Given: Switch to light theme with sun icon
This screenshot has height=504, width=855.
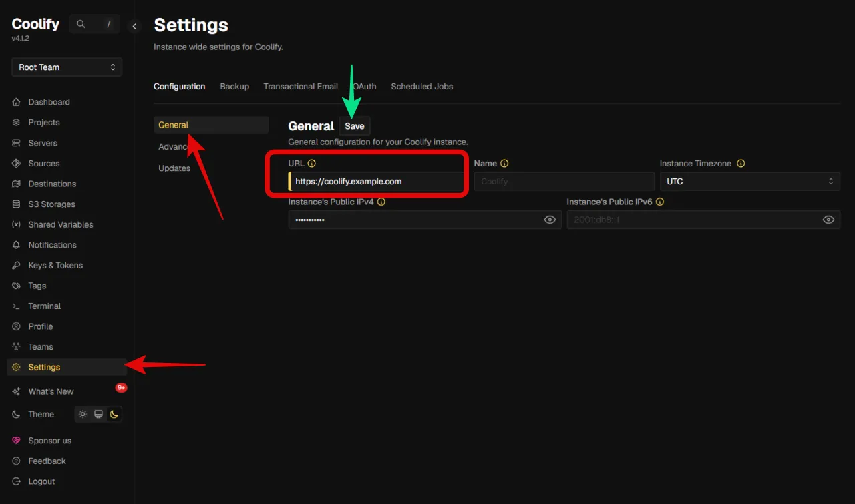Looking at the screenshot, I should (83, 414).
